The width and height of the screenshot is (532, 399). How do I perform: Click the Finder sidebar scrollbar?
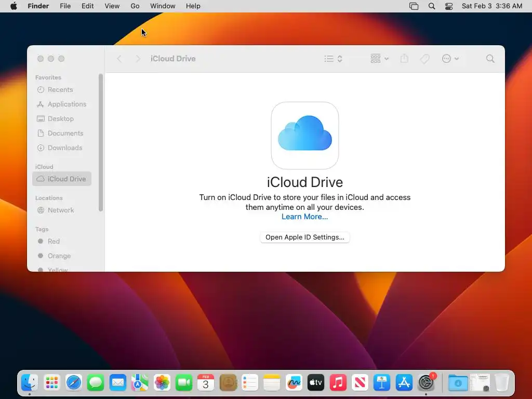click(x=101, y=142)
